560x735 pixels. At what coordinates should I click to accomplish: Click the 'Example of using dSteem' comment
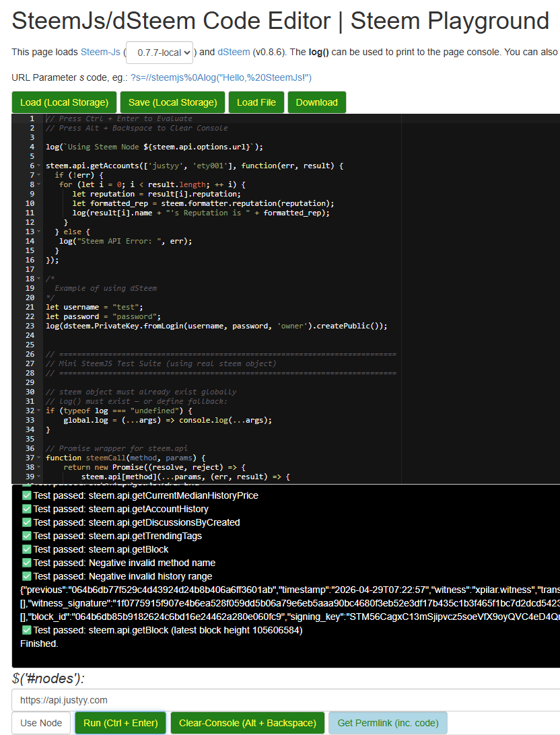(x=106, y=288)
